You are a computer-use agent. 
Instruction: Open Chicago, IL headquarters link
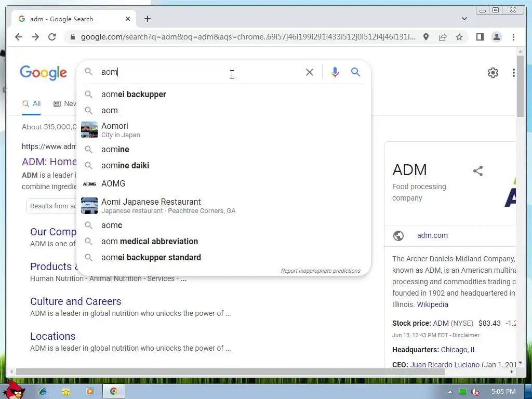(458, 350)
